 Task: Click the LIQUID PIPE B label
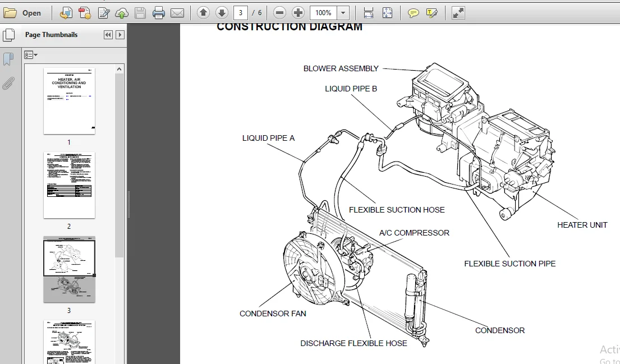tap(351, 89)
